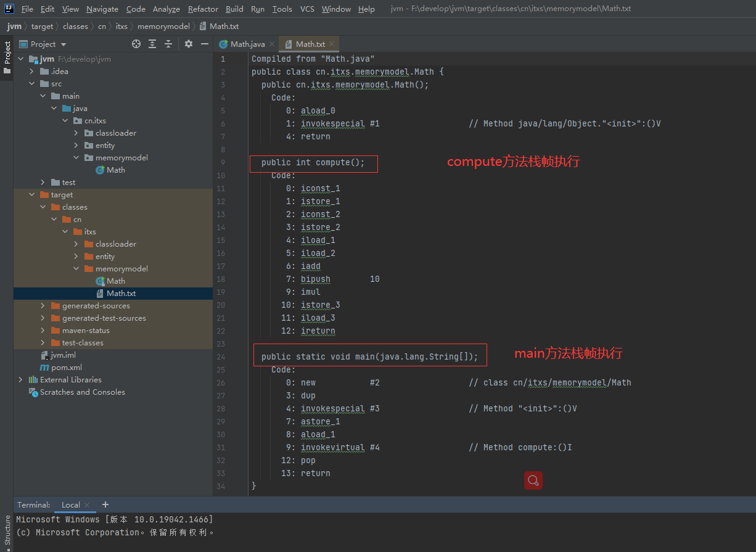Select pom.xml in the project tree
The height and width of the screenshot is (552, 756).
click(67, 367)
